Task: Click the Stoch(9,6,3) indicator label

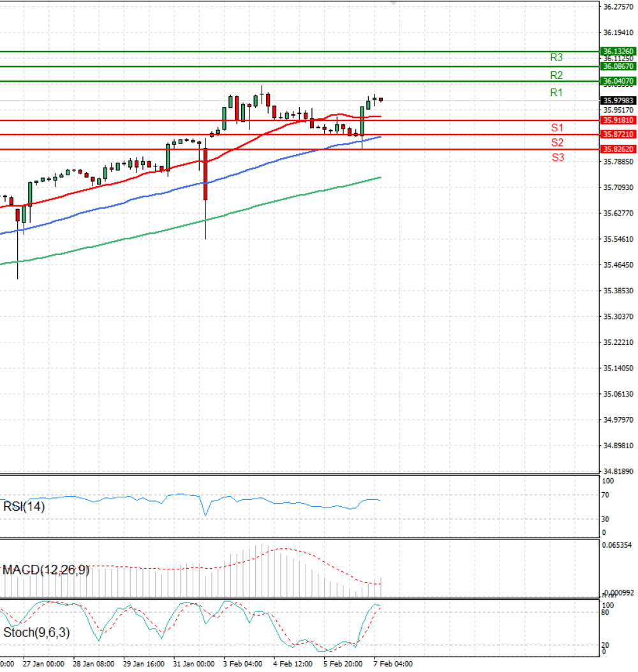Action: (36, 632)
